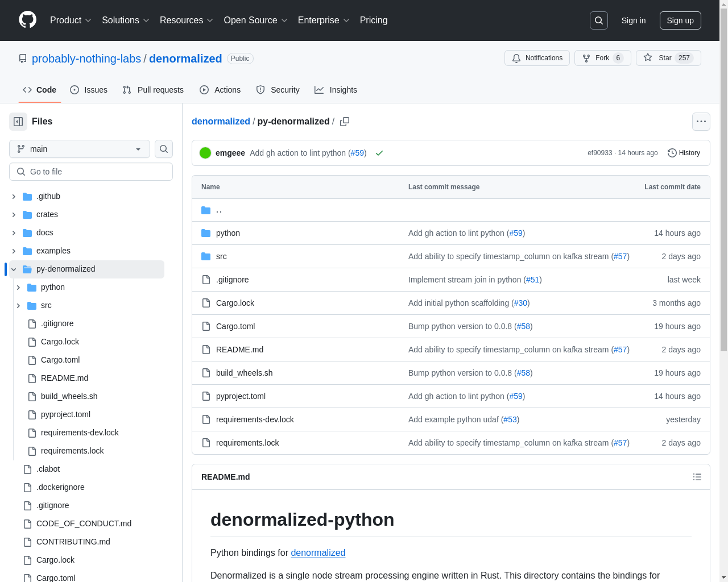Go to the Pricing page
Viewport: 728px width, 582px height.
tap(374, 20)
